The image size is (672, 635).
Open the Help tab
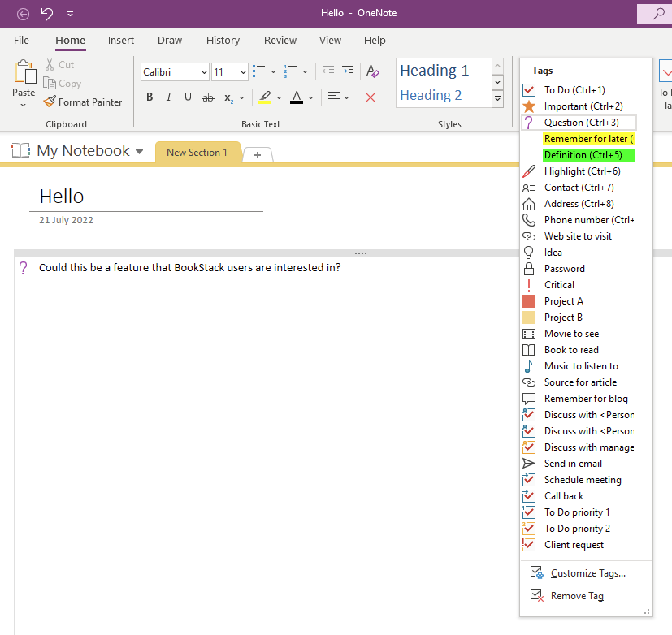[x=375, y=41]
